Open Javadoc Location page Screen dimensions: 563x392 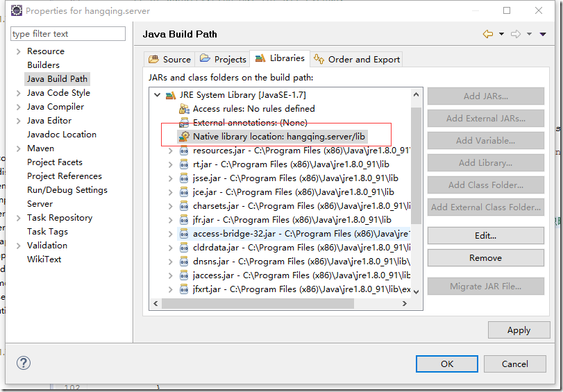[62, 135]
